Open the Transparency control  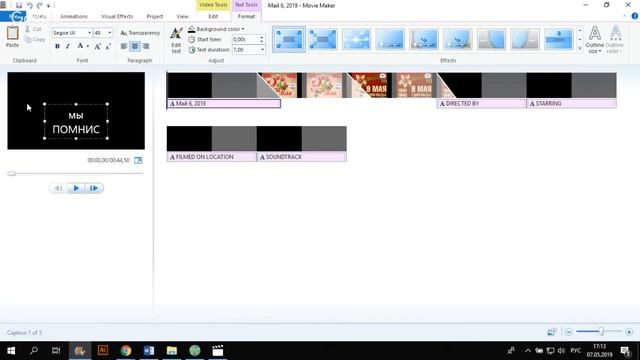point(140,33)
